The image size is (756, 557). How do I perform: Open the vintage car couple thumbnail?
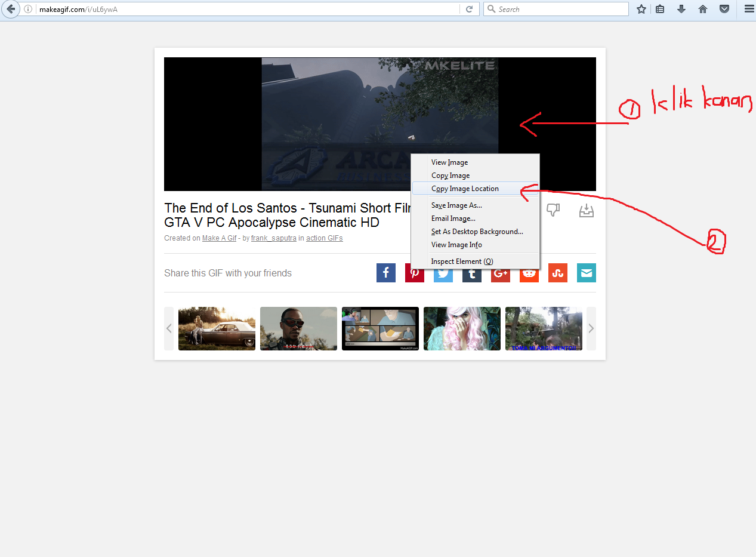click(217, 328)
